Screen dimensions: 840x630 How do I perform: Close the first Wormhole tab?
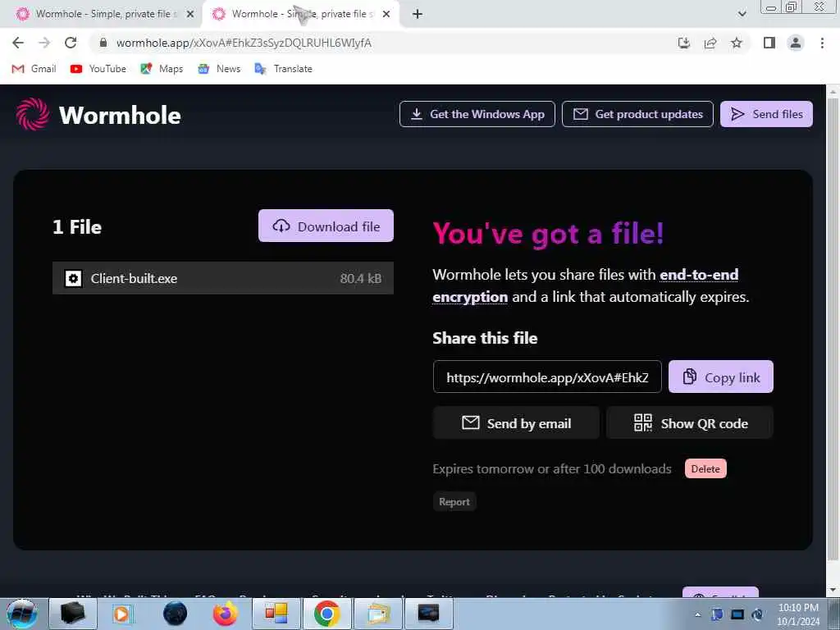[190, 14]
